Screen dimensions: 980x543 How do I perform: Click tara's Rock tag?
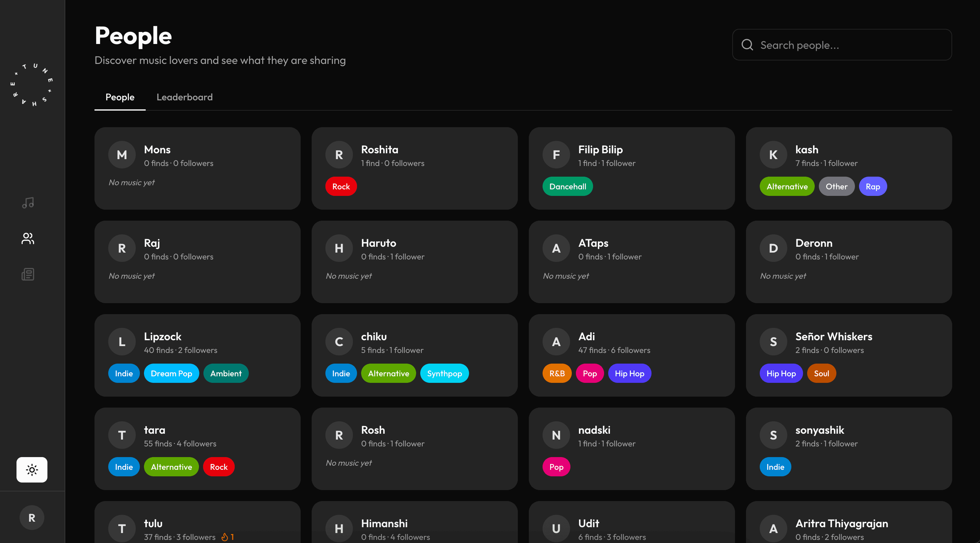pyautogui.click(x=219, y=467)
